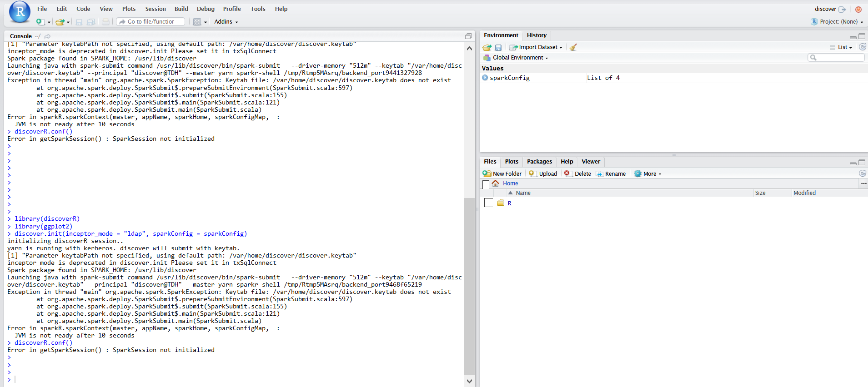868x387 pixels.
Task: Open the Addins dropdown menu
Action: pos(226,22)
